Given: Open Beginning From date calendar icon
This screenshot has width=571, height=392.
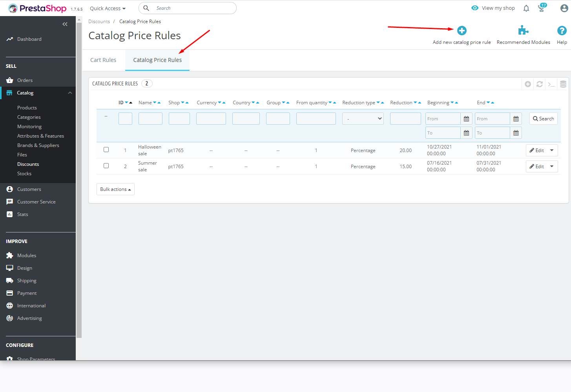Looking at the screenshot, I should coord(466,119).
